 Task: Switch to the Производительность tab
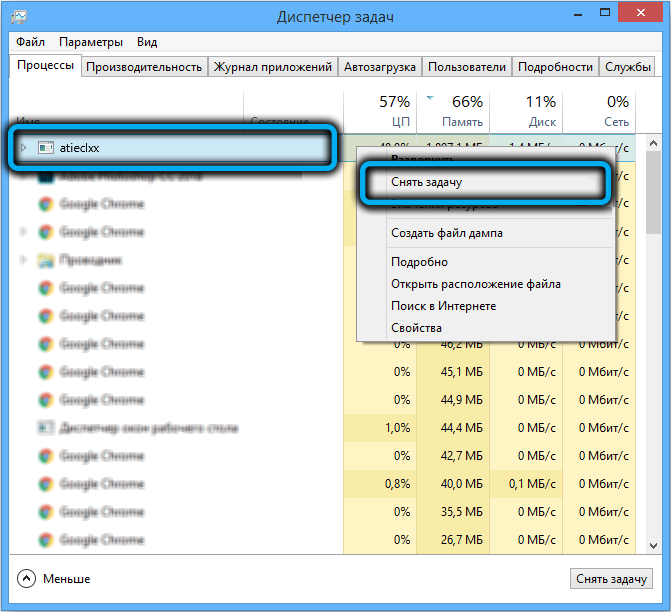tap(144, 67)
